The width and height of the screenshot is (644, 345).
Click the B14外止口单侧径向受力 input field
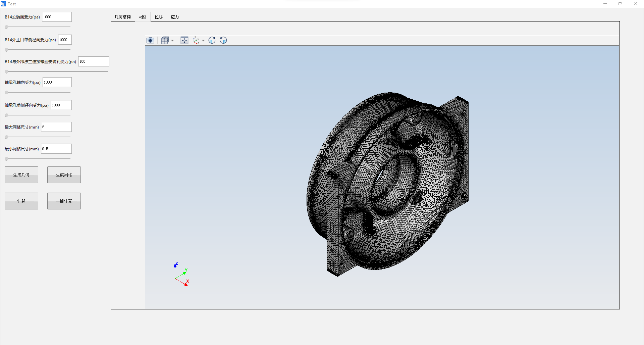coord(65,40)
